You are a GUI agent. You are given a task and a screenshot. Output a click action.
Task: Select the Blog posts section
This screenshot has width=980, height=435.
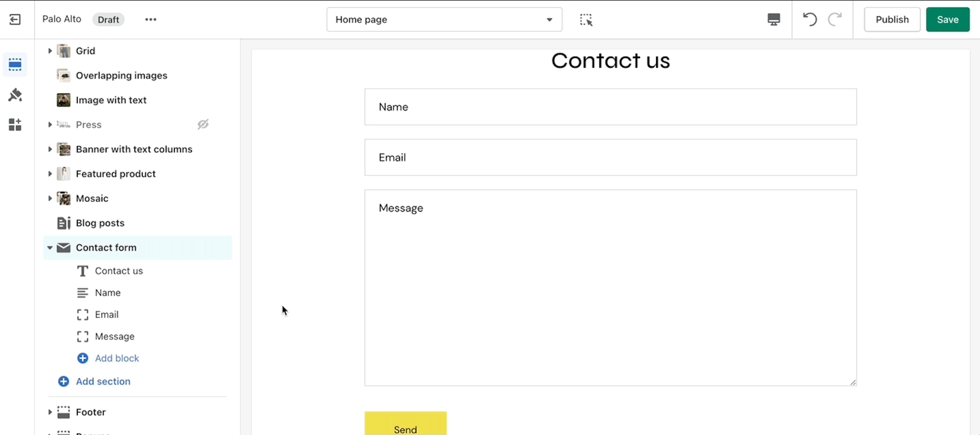[x=100, y=223]
